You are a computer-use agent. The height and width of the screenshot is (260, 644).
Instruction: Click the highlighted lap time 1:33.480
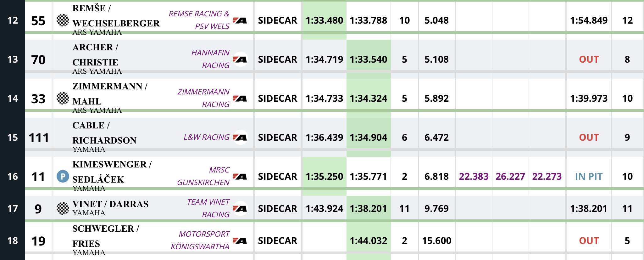324,20
